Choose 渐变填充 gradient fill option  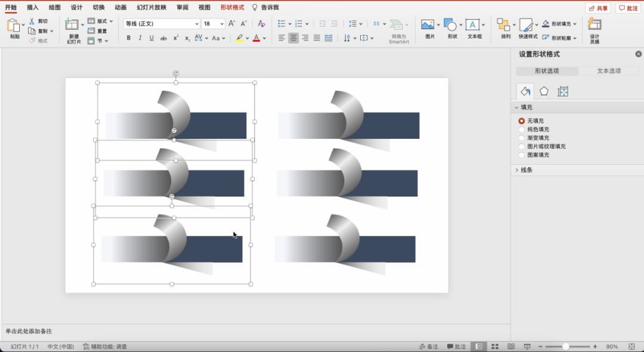click(522, 138)
